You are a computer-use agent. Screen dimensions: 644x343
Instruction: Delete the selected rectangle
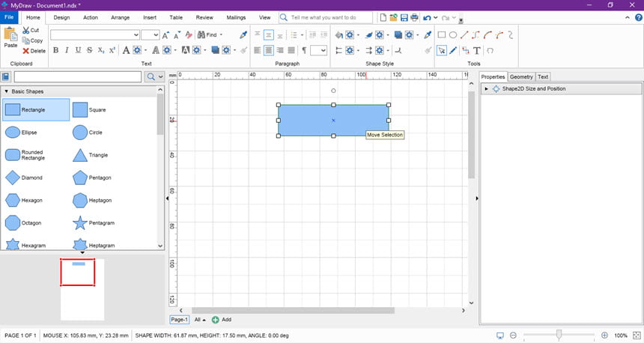[34, 51]
